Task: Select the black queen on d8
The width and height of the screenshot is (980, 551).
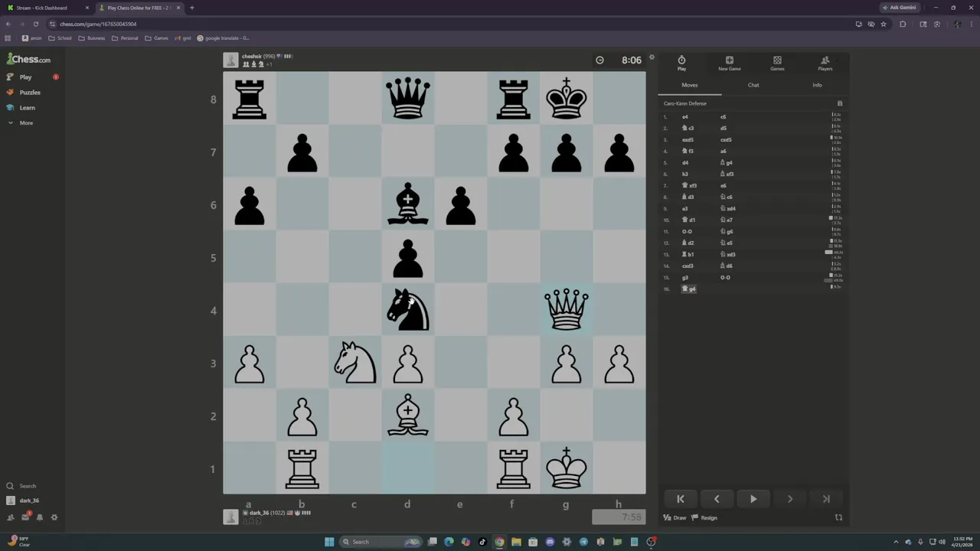Action: pyautogui.click(x=407, y=99)
